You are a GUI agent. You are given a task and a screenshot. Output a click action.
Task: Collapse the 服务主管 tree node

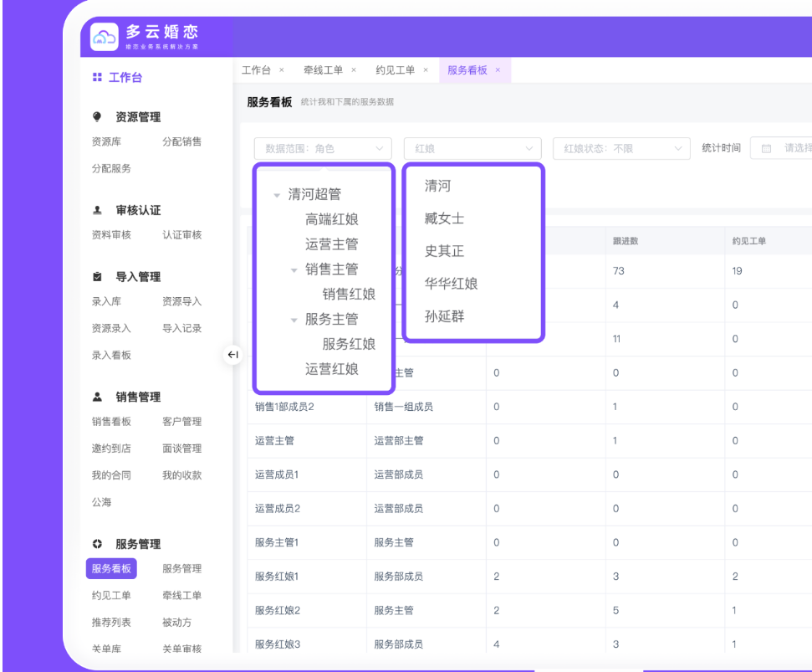point(294,320)
